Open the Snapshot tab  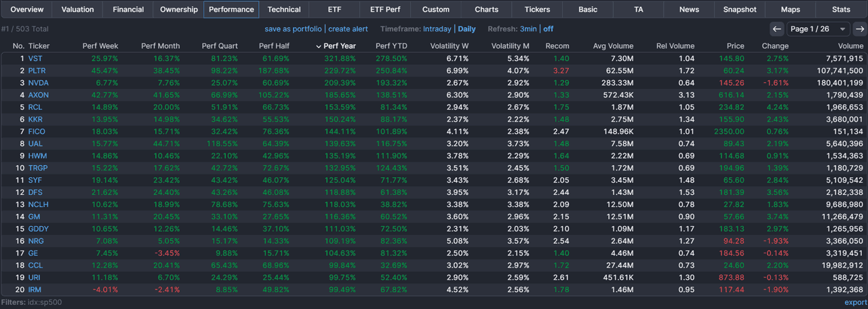(740, 10)
